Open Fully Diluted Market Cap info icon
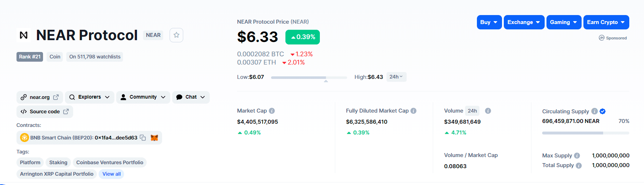Viewport: 644px width, 185px height. (x=413, y=111)
